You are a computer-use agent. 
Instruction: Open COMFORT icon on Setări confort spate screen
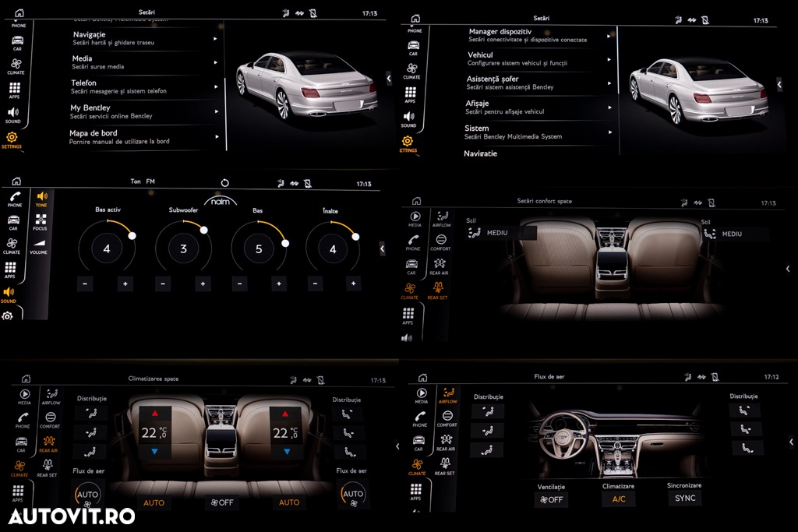[441, 242]
